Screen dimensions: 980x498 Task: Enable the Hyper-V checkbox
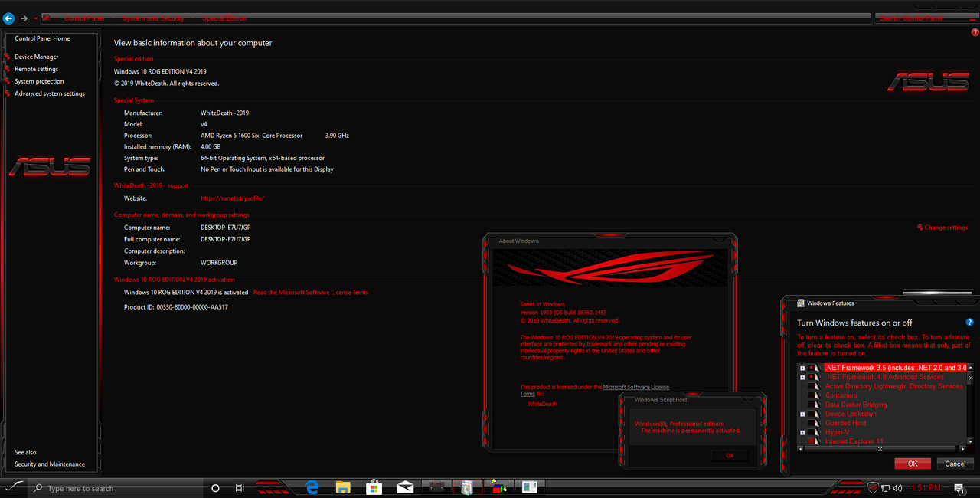coord(811,432)
